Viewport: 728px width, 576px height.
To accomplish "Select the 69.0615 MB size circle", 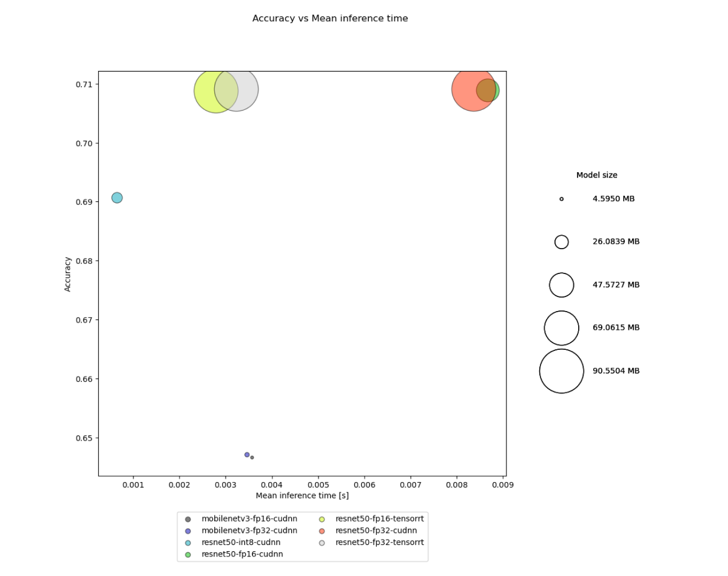I will (x=561, y=328).
